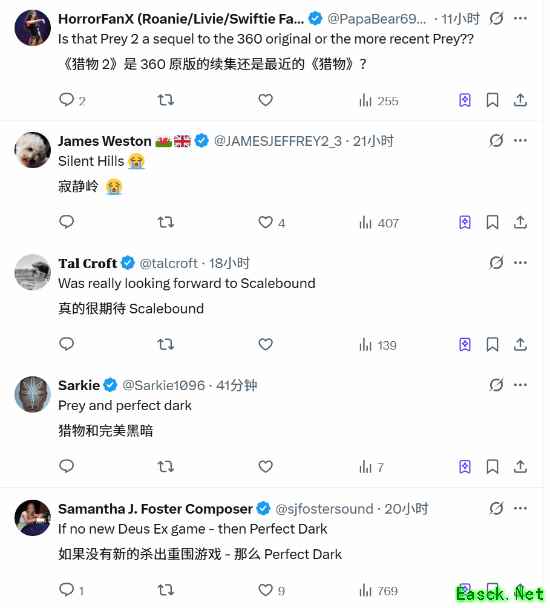The height and width of the screenshot is (608, 550).
Task: View analytics for Samantha Foster's tweet (769)
Action: pyautogui.click(x=378, y=591)
